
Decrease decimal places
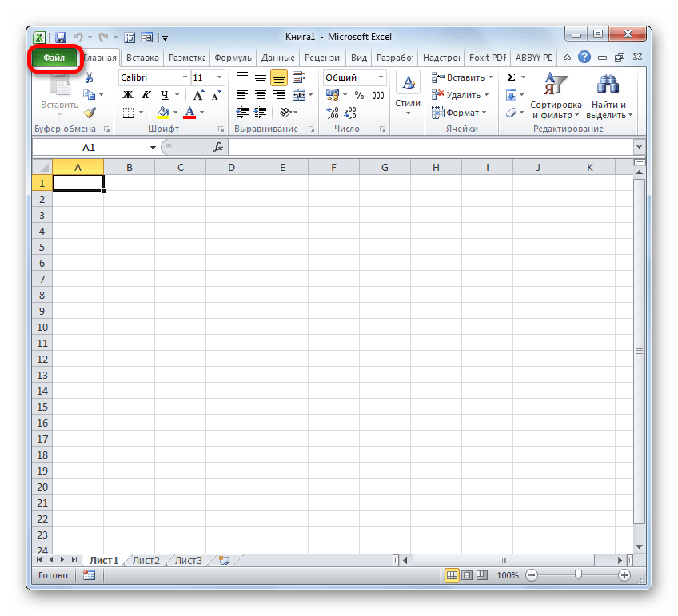(350, 113)
